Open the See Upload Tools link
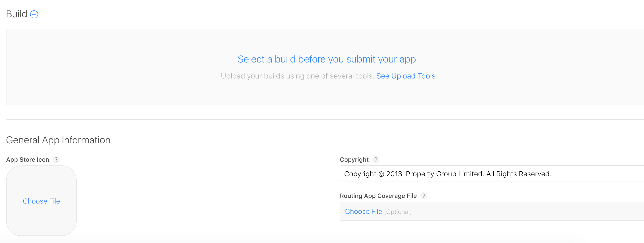The height and width of the screenshot is (243, 644). click(406, 76)
